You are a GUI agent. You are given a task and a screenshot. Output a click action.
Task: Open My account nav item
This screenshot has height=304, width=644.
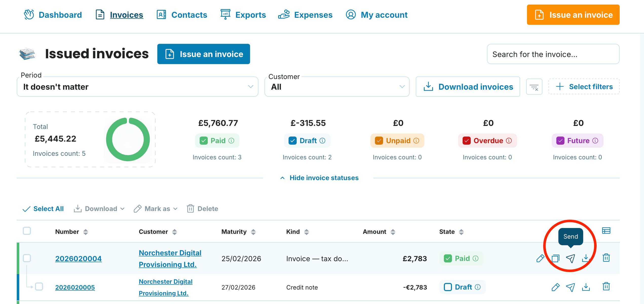pos(377,15)
